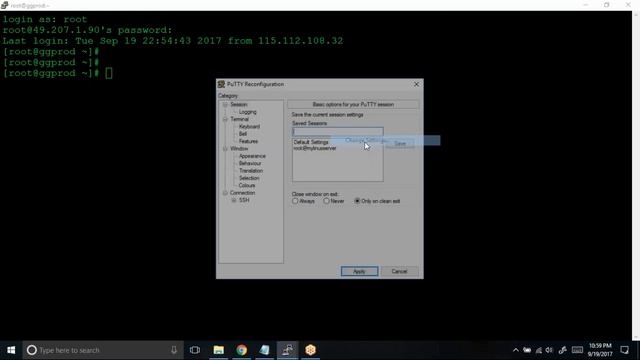
Task: Click the PuTTY icon in main window title bar
Action: (4, 5)
